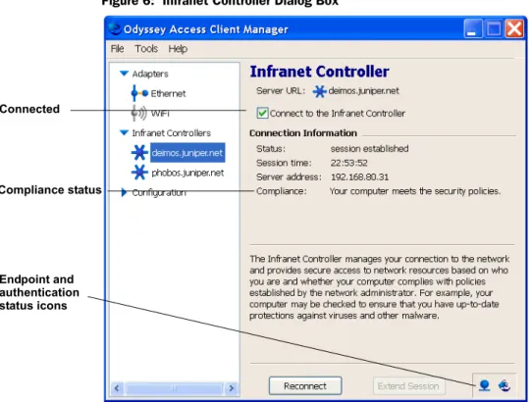Screen dimensions: 532x402
Task: Click the status value "session established"
Action: pos(369,148)
